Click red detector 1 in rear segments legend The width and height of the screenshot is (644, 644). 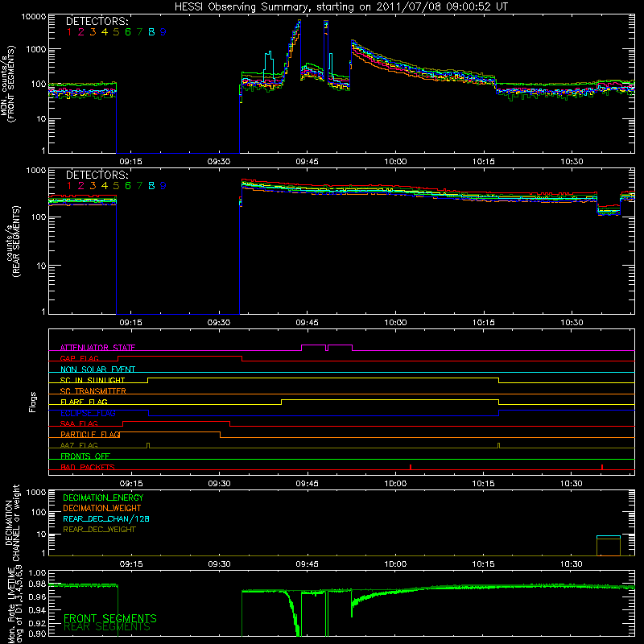point(69,186)
